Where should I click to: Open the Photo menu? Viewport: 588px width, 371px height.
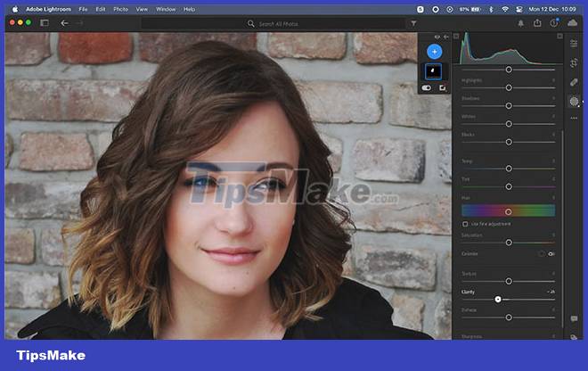click(121, 9)
